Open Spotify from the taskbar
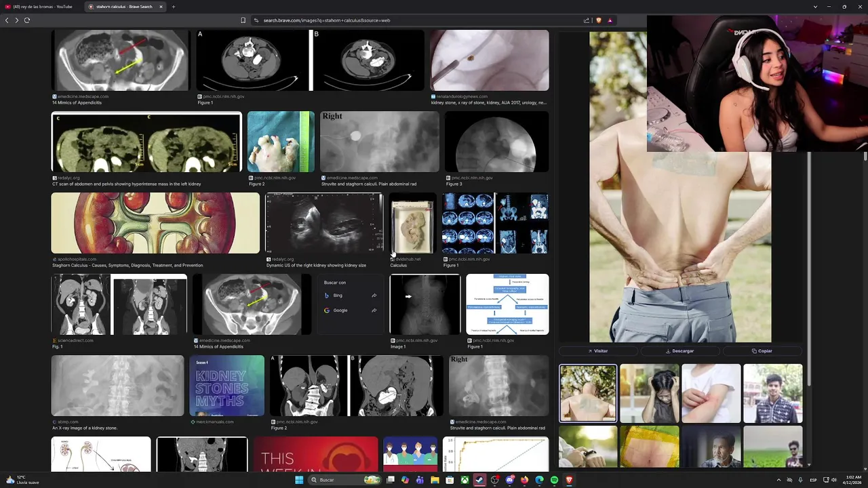The width and height of the screenshot is (868, 488). [x=554, y=480]
